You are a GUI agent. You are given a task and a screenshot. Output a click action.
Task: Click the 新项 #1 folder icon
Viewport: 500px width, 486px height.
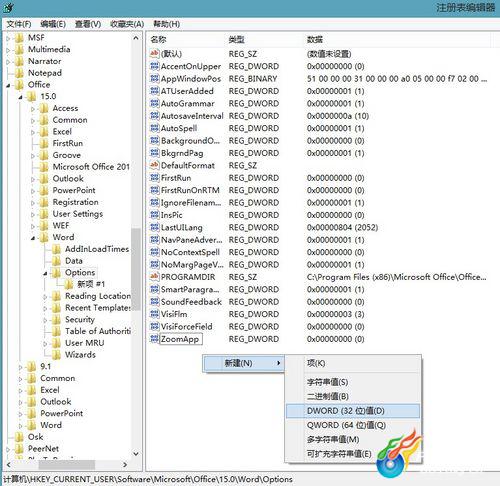(68, 284)
